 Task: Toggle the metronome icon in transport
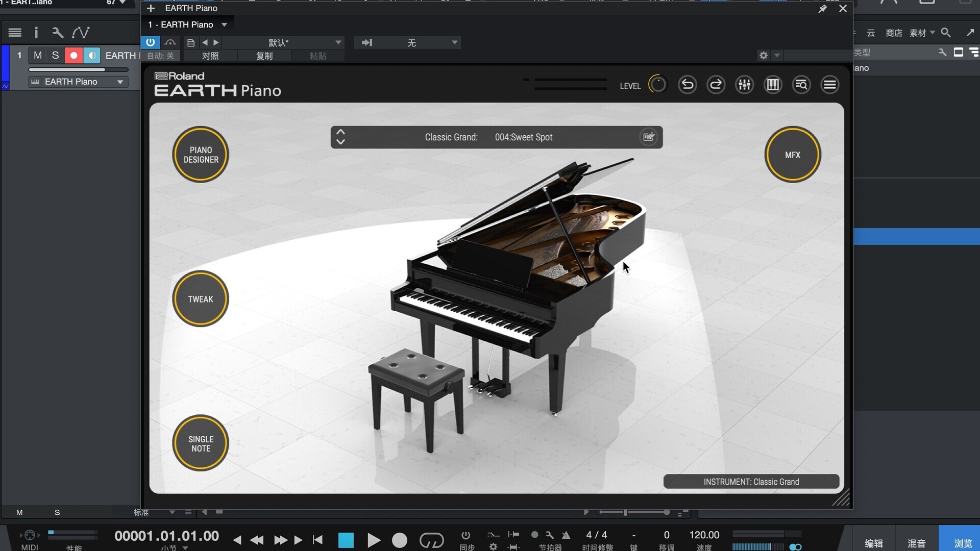(566, 535)
